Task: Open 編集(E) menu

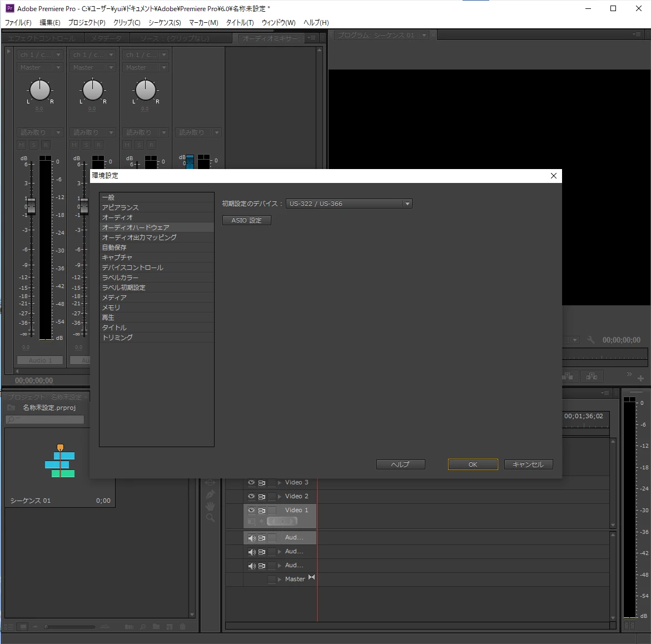Action: click(50, 22)
